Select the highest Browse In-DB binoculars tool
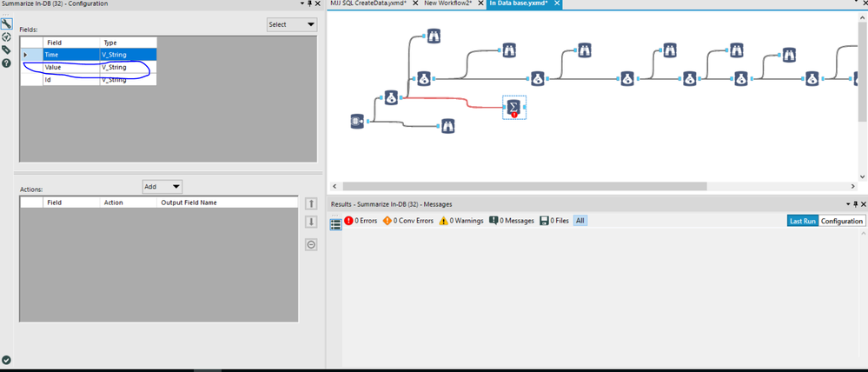The height and width of the screenshot is (372, 868). [x=434, y=37]
